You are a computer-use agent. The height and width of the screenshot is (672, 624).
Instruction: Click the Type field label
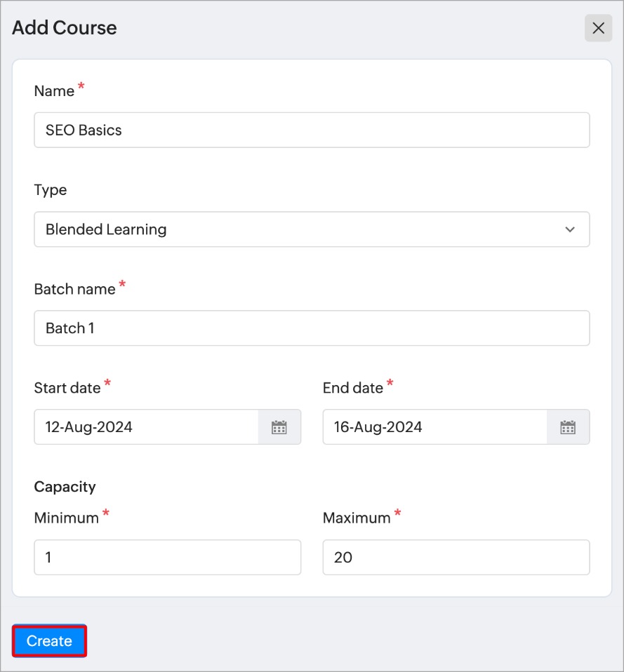coord(51,190)
